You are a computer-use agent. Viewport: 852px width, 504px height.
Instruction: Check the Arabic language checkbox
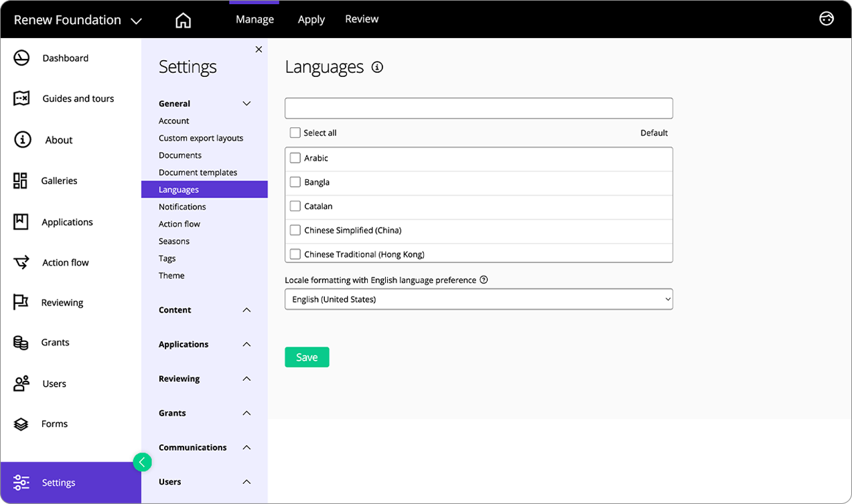click(295, 158)
